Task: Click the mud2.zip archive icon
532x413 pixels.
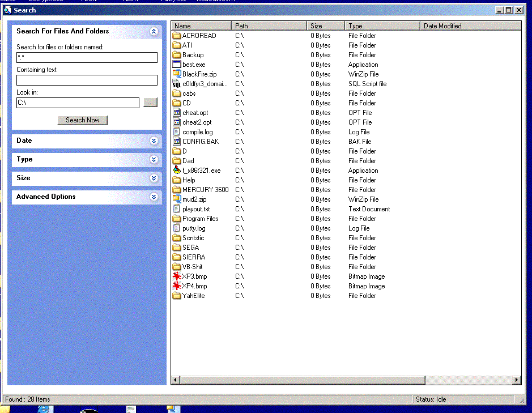Action: point(177,199)
